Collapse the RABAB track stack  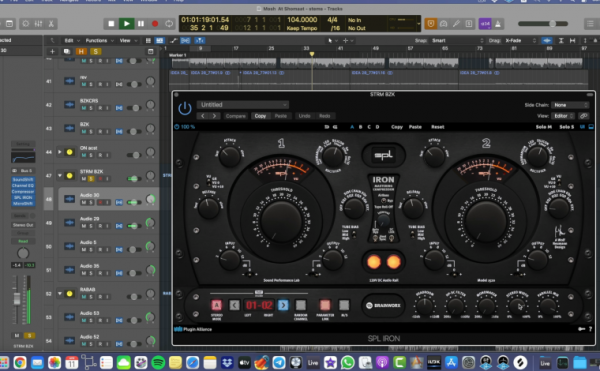(x=60, y=294)
